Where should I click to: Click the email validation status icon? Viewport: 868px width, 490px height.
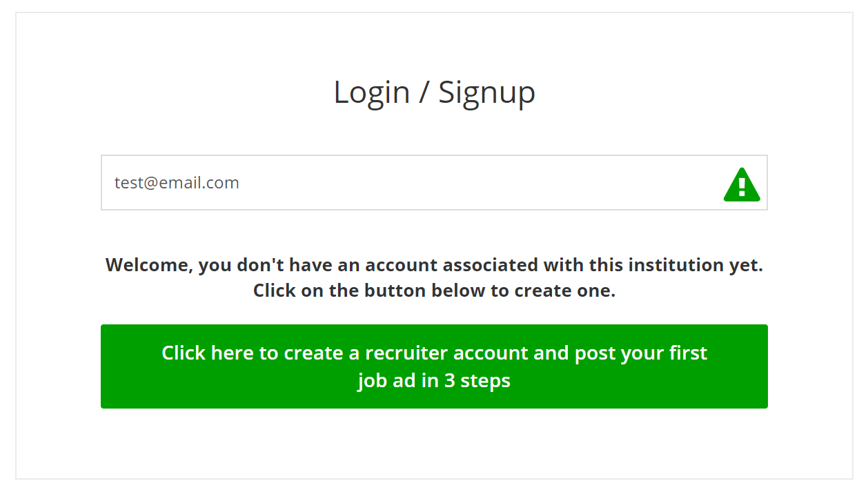tap(742, 184)
